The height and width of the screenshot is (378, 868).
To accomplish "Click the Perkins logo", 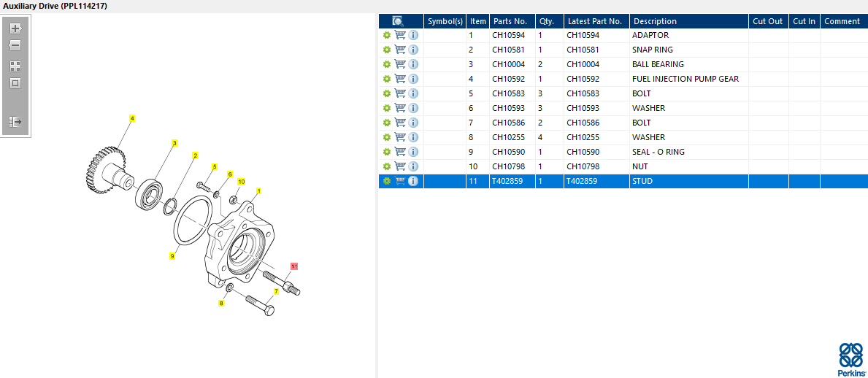I will [x=850, y=359].
